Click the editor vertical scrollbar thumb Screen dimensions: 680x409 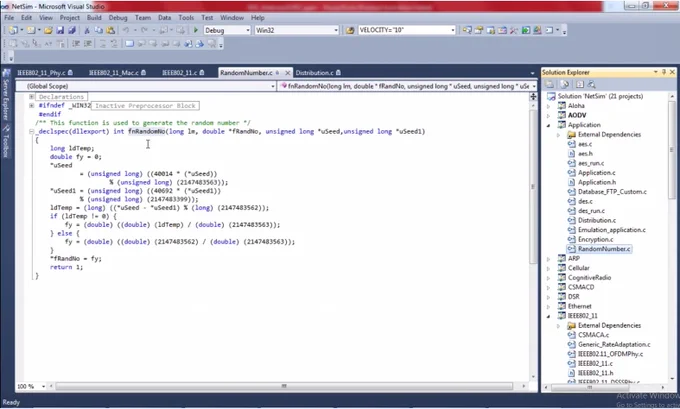[x=533, y=187]
